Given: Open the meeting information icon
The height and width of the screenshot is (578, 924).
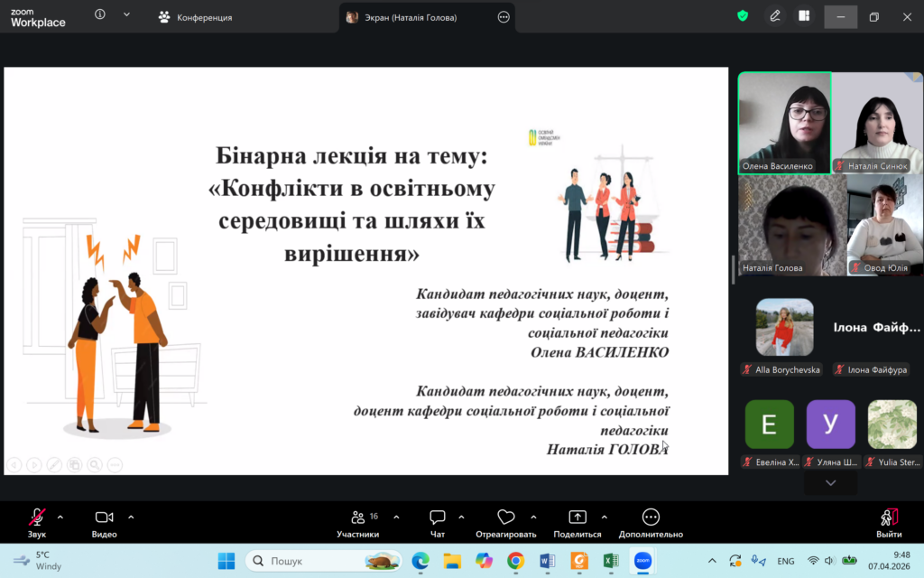Looking at the screenshot, I should [x=100, y=15].
